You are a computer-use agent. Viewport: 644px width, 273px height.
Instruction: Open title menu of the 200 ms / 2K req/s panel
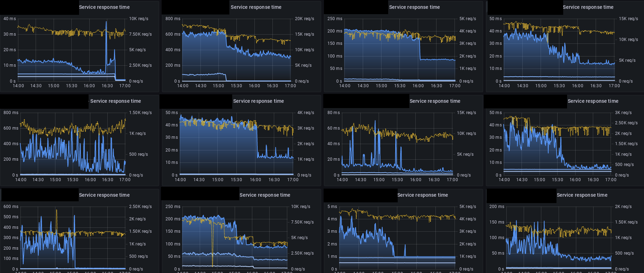point(582,195)
